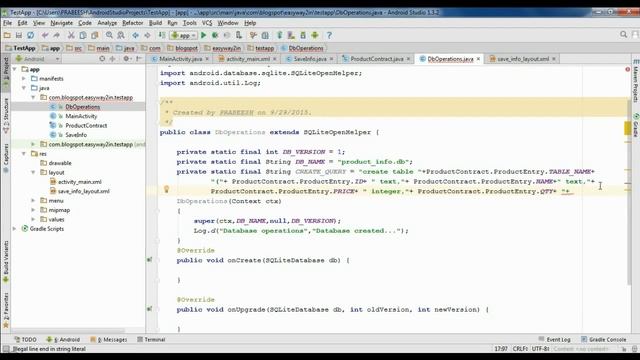Toggle the Favorites side panel
Screen dimensions: 640x360
coord(6,310)
